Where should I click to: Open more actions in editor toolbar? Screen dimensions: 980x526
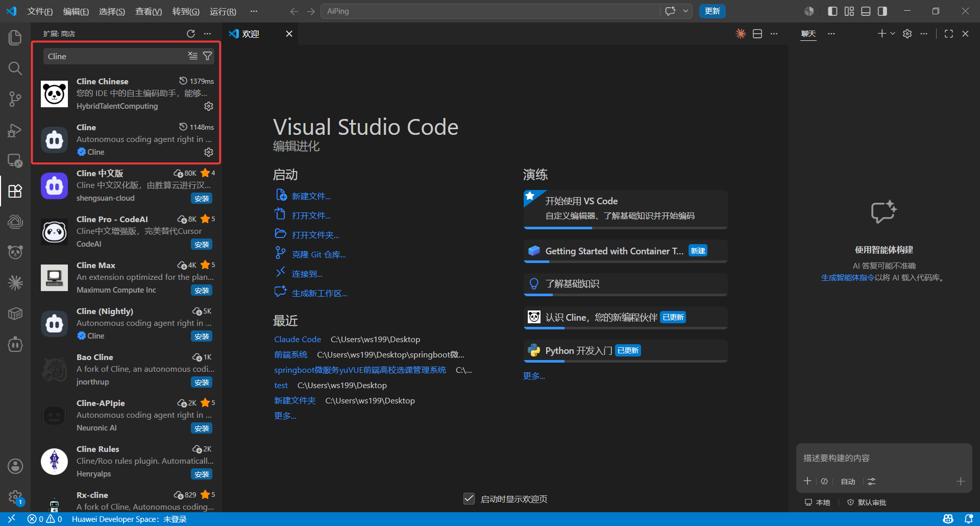(x=774, y=34)
